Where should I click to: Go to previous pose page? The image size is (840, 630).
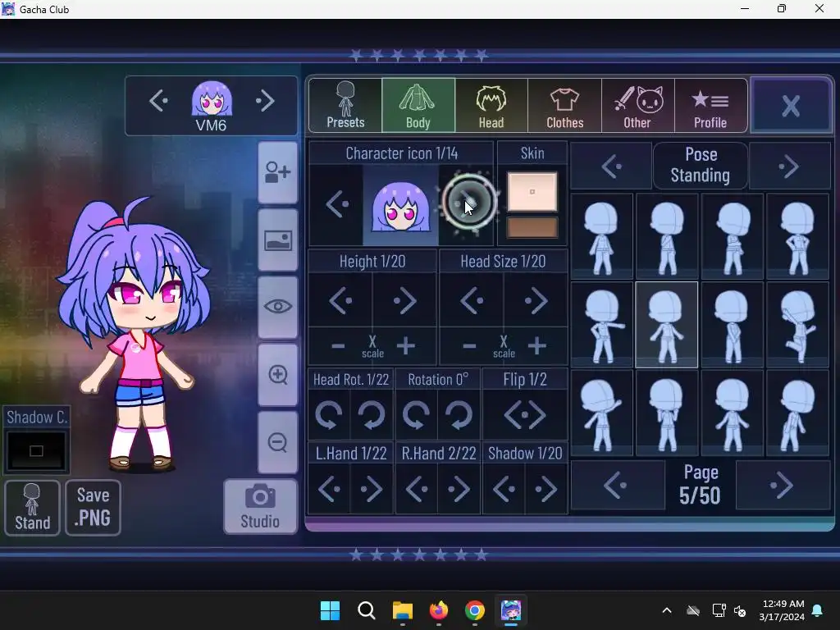[x=618, y=486]
